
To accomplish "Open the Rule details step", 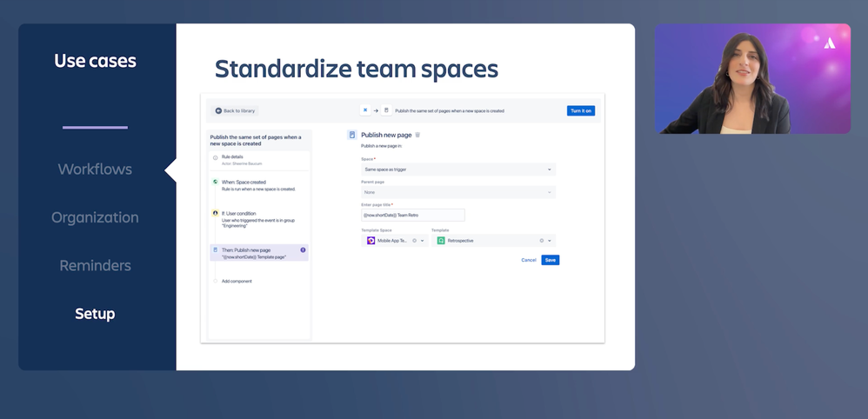I will (259, 159).
